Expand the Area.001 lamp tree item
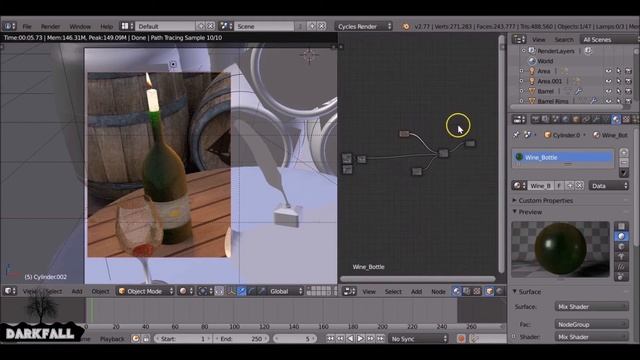 521,81
